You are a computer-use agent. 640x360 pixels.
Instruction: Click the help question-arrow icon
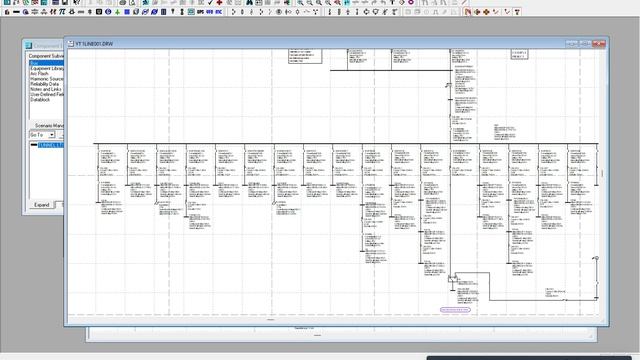pos(76,2)
